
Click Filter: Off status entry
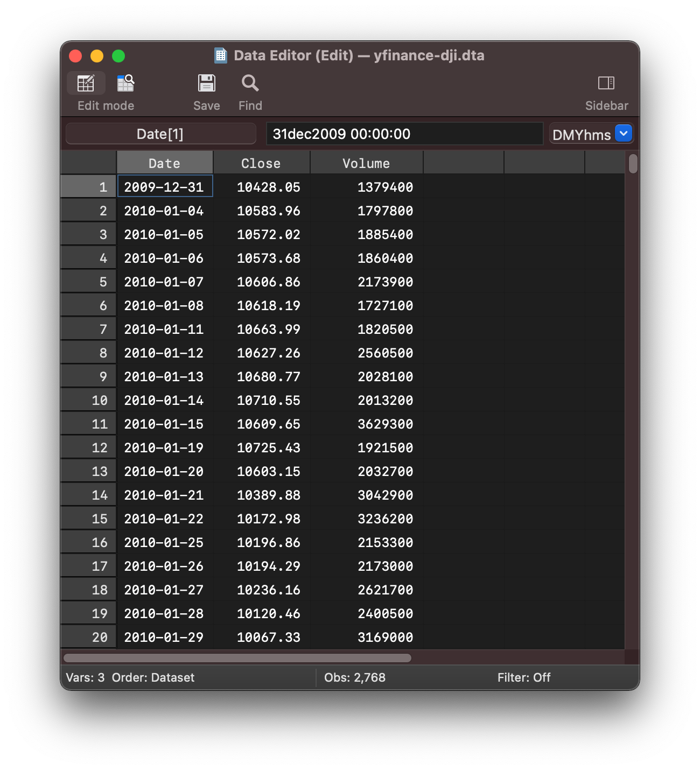tap(524, 677)
